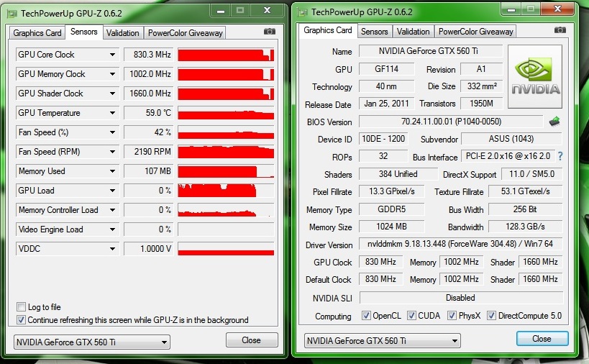The width and height of the screenshot is (589, 364).
Task: Open Validation tab in right window
Action: click(x=414, y=32)
